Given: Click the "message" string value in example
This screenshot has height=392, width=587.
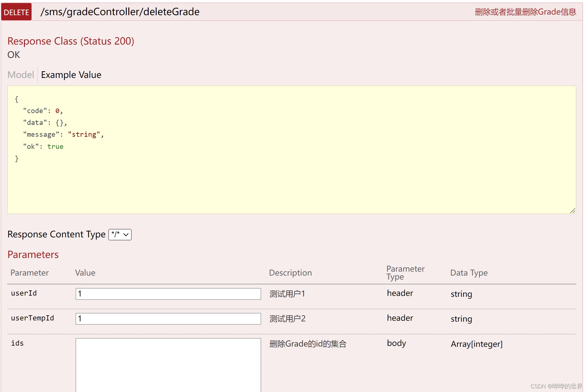Looking at the screenshot, I should (x=84, y=134).
